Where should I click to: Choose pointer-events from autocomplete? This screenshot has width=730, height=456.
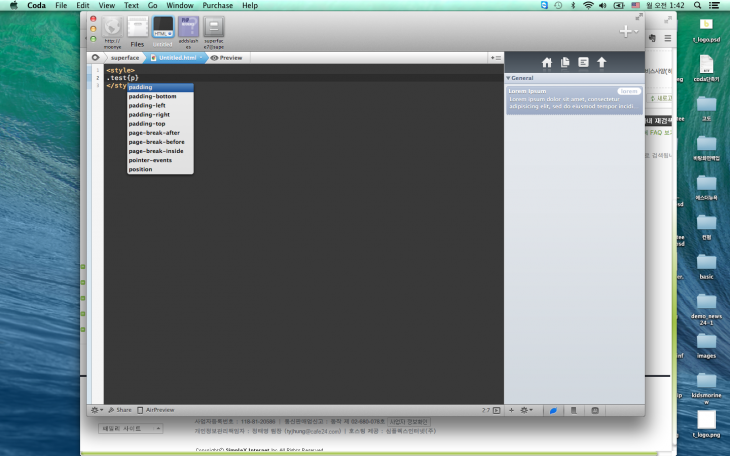[160, 160]
